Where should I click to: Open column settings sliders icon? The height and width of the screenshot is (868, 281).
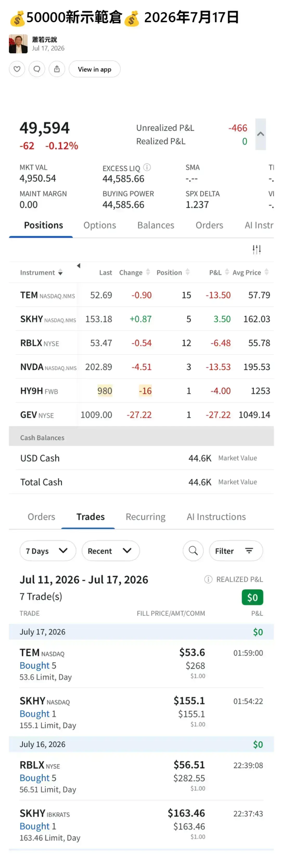[256, 249]
